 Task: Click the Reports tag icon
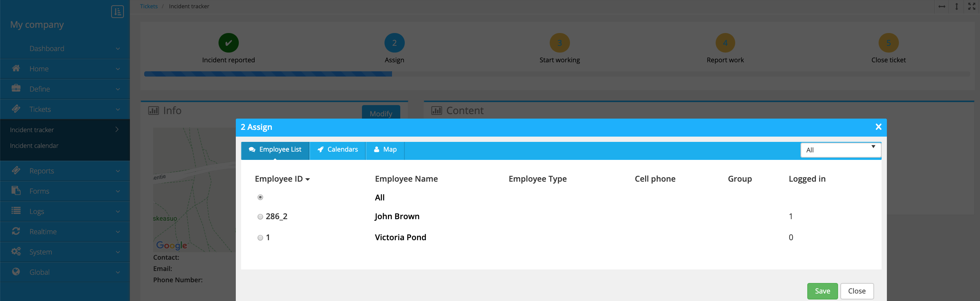[16, 170]
